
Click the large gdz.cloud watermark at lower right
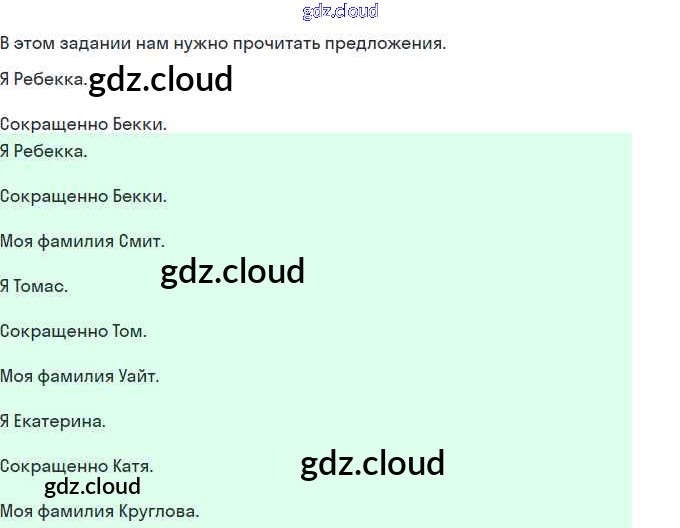pyautogui.click(x=372, y=463)
